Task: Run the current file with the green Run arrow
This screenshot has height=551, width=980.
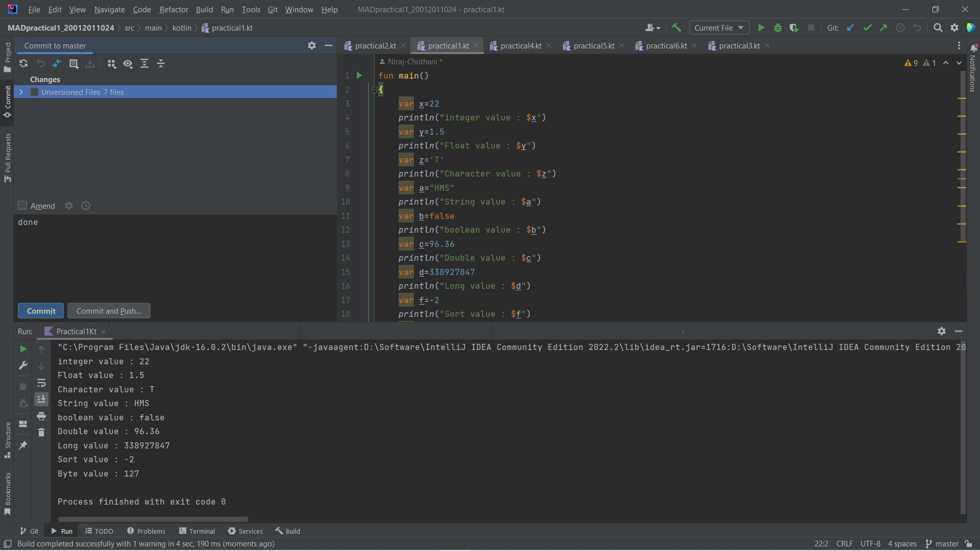Action: click(761, 28)
